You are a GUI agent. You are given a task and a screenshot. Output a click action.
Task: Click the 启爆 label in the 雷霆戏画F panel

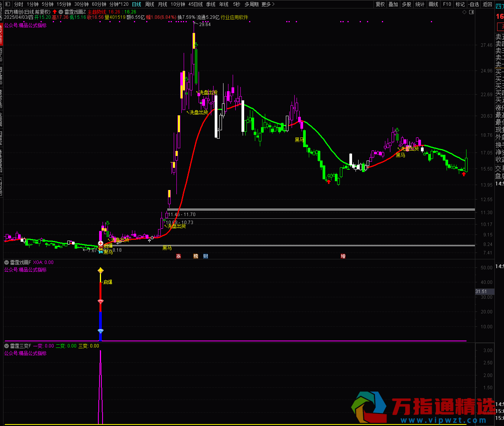click(x=108, y=282)
